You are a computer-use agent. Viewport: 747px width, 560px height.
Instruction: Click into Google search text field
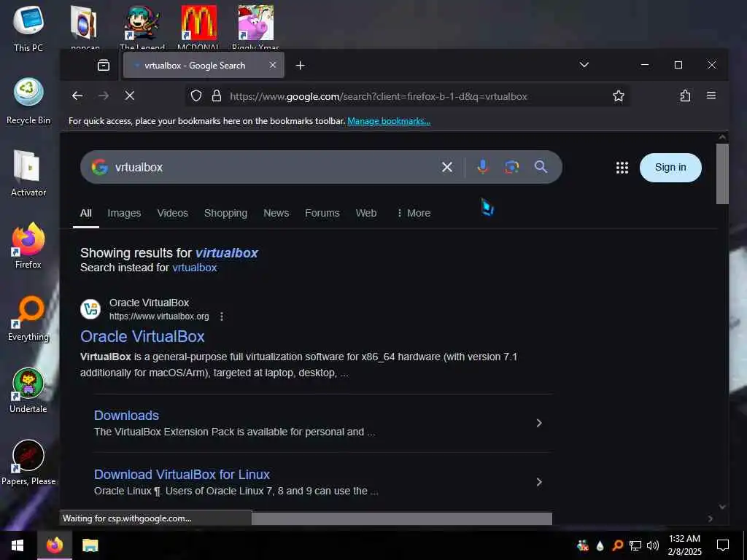coord(274,167)
